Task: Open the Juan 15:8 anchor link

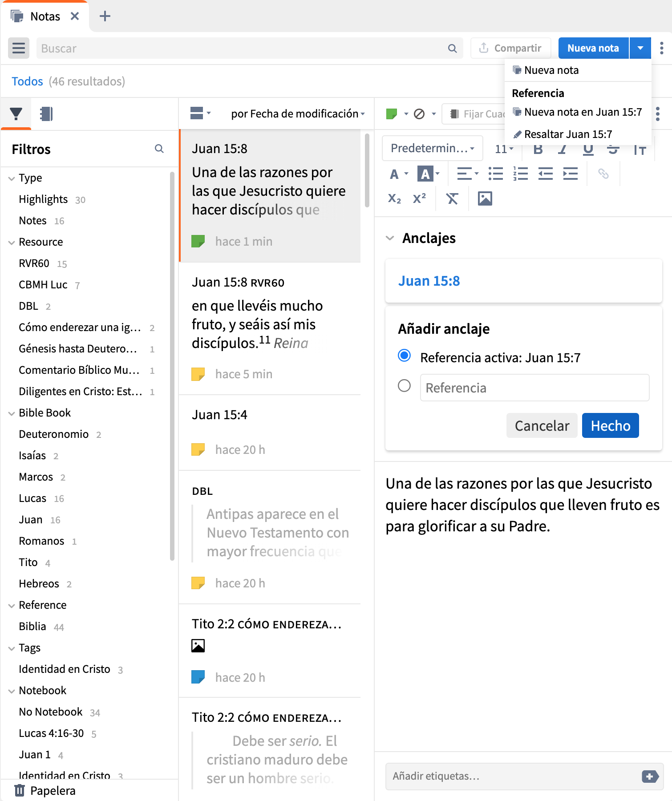Action: [429, 281]
